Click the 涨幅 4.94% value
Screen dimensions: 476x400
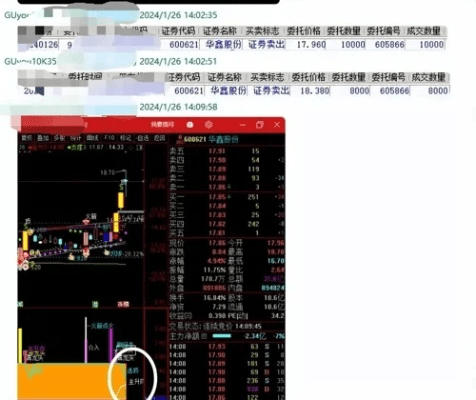[x=217, y=261]
